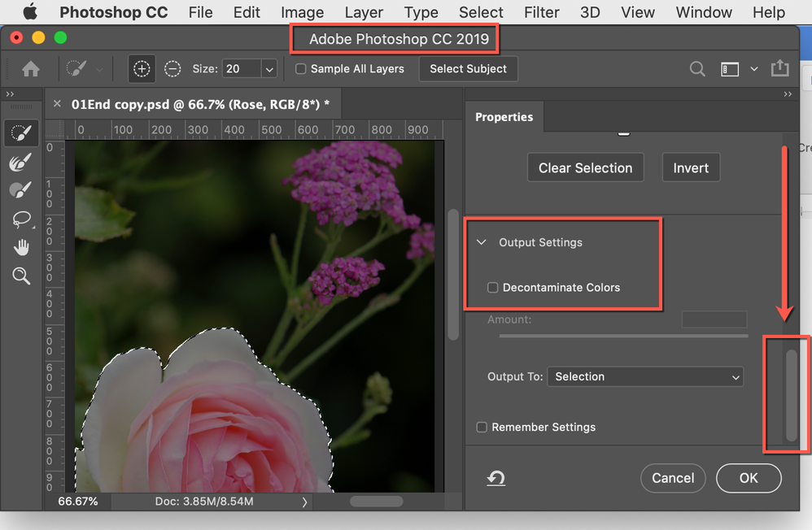Open the Filter menu
This screenshot has height=530, width=812.
point(542,12)
